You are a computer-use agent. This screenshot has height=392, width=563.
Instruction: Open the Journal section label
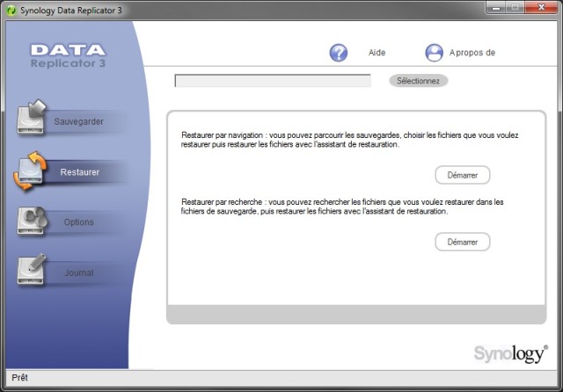tap(79, 273)
